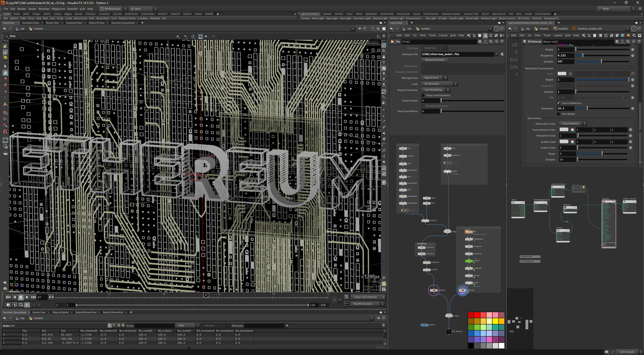Open Lights and Cameras shelf tab
The image size is (644, 355).
click(310, 14)
